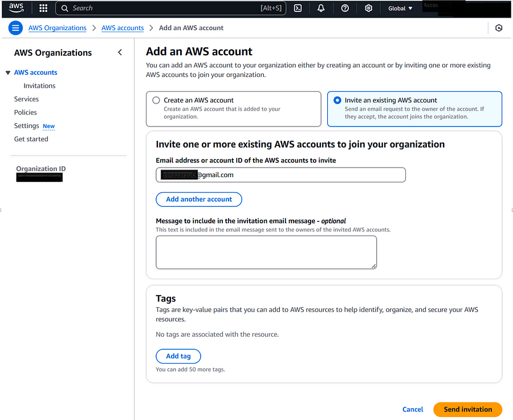
Task: Collapse the AWS accounts tree section
Action: [8, 72]
